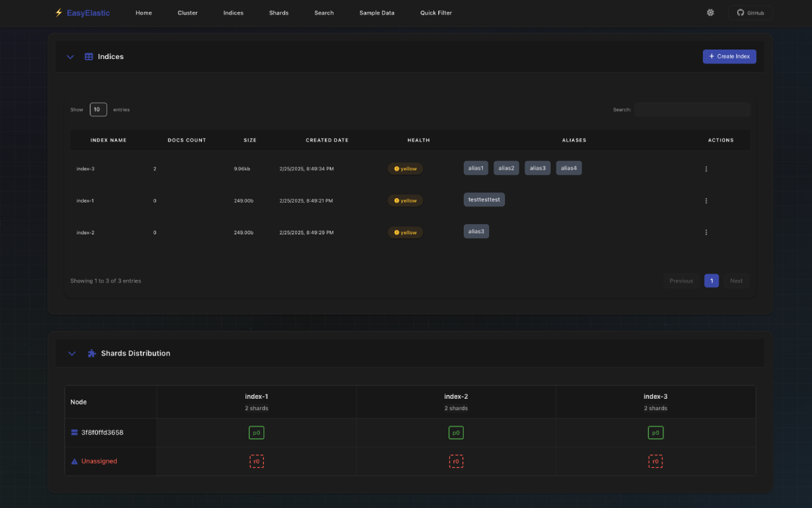The width and height of the screenshot is (812, 508).
Task: Click the Create Index button
Action: 730,57
